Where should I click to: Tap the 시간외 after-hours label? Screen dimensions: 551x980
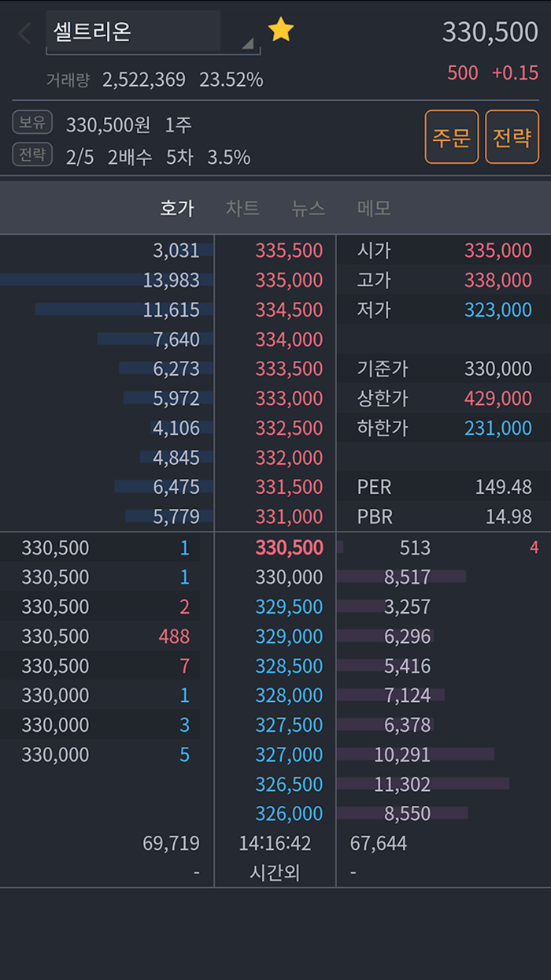click(273, 871)
